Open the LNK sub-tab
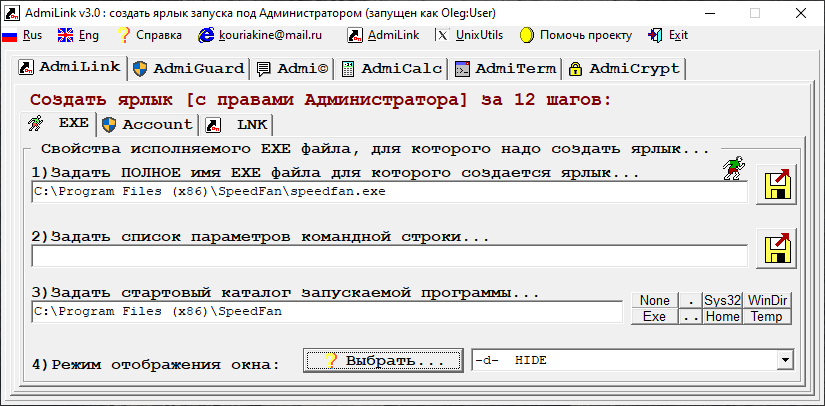This screenshot has height=406, width=825. [238, 125]
